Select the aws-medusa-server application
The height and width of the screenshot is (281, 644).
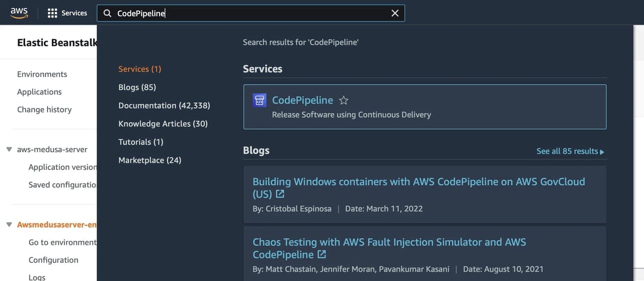coord(52,149)
